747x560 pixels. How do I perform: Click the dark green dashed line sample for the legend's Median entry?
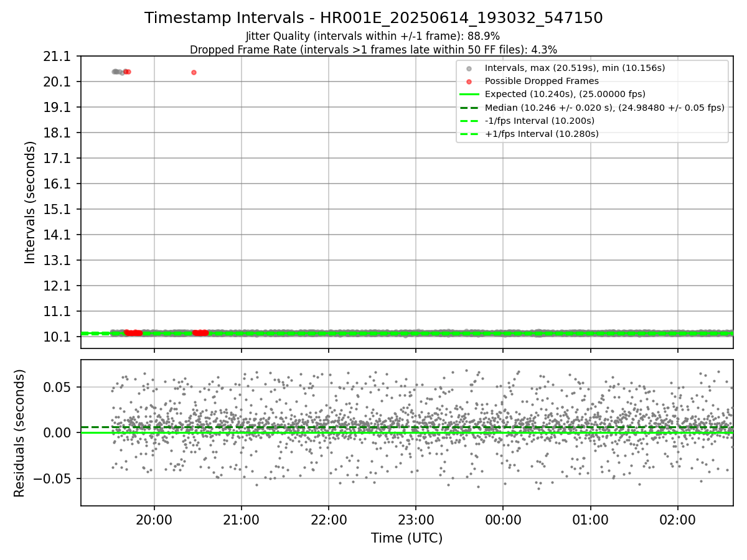click(469, 108)
